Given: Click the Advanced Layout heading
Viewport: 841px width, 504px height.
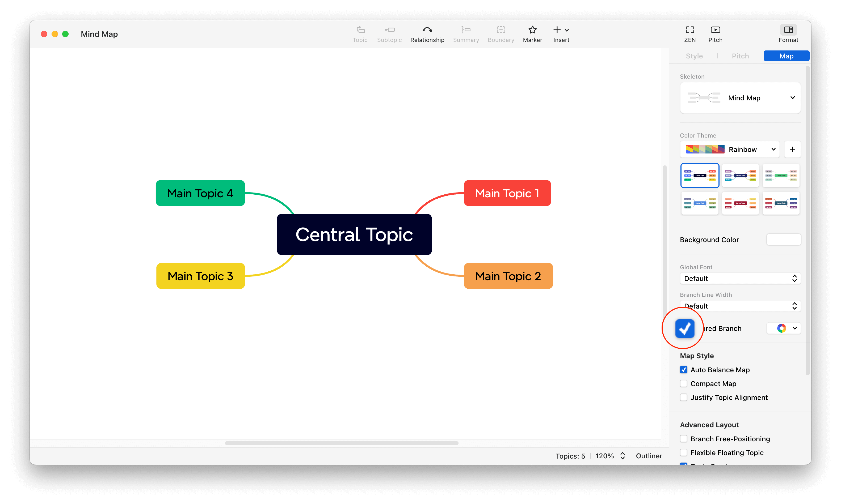Looking at the screenshot, I should (x=709, y=425).
